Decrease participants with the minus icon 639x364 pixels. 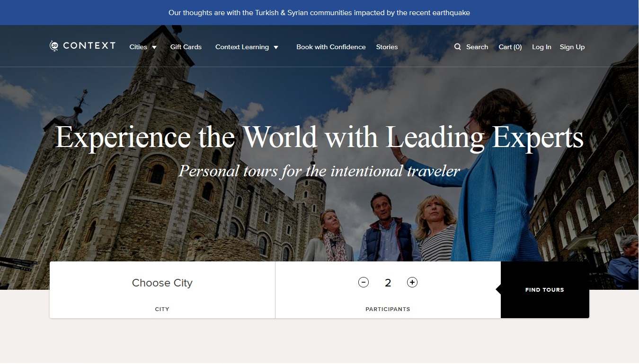click(364, 282)
